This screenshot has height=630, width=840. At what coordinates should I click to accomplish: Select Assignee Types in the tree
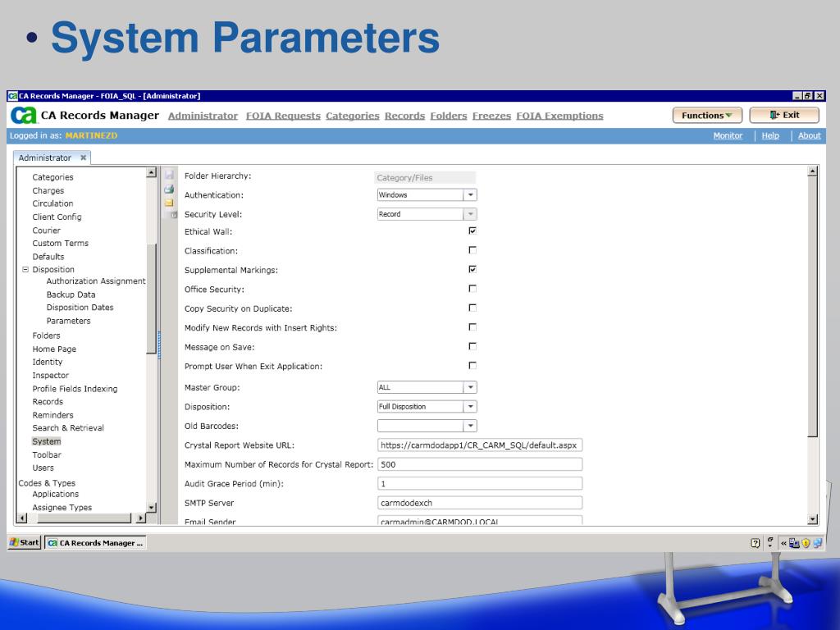(62, 507)
